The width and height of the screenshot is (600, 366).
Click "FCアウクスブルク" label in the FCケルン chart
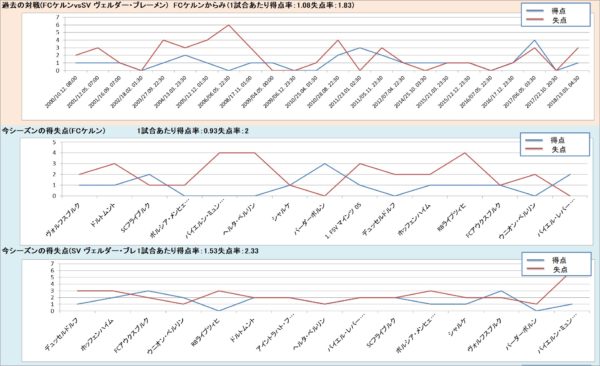click(x=483, y=220)
